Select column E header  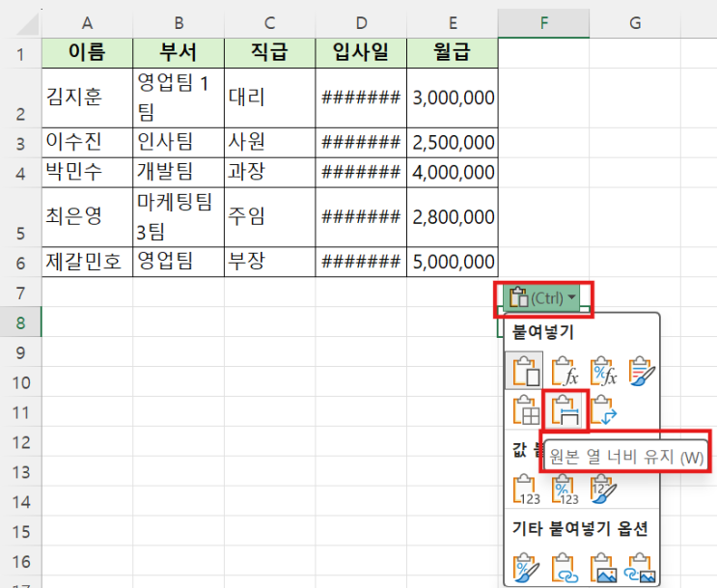453,23
